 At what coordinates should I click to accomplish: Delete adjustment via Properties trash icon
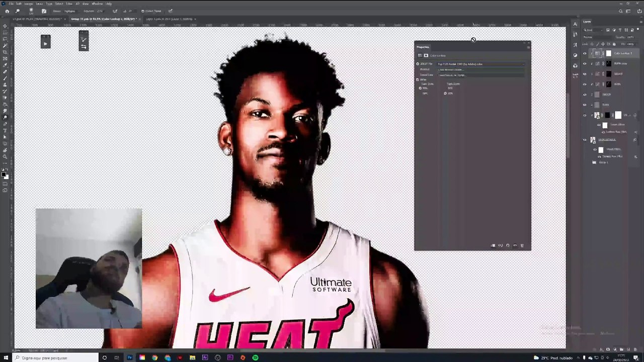522,245
